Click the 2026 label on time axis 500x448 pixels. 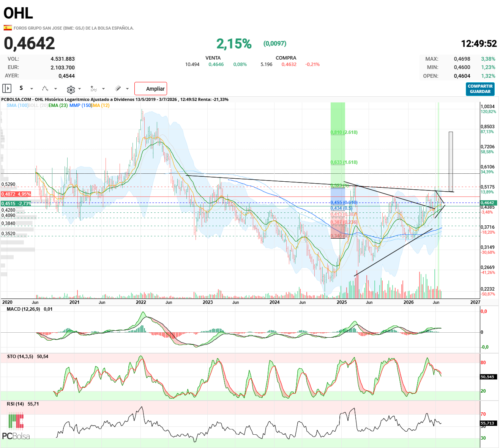click(409, 302)
